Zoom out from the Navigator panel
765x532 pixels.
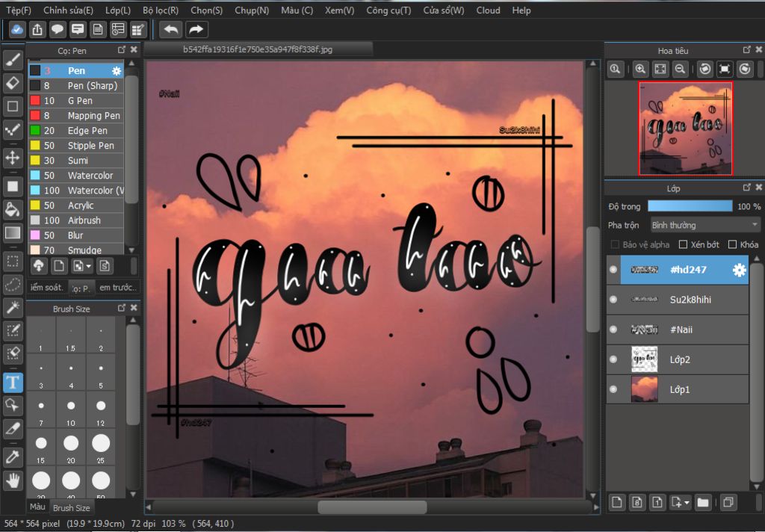tap(680, 69)
